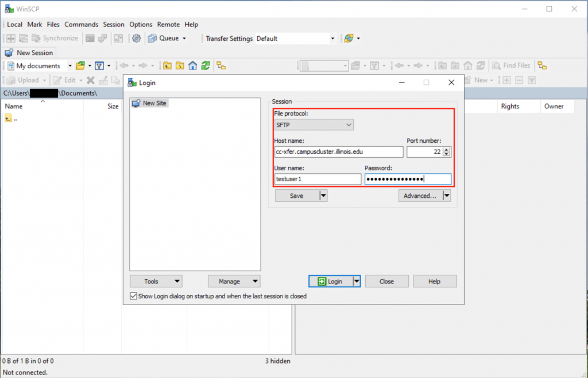Click the Help button in Login dialog
This screenshot has width=588, height=378.
(x=435, y=281)
